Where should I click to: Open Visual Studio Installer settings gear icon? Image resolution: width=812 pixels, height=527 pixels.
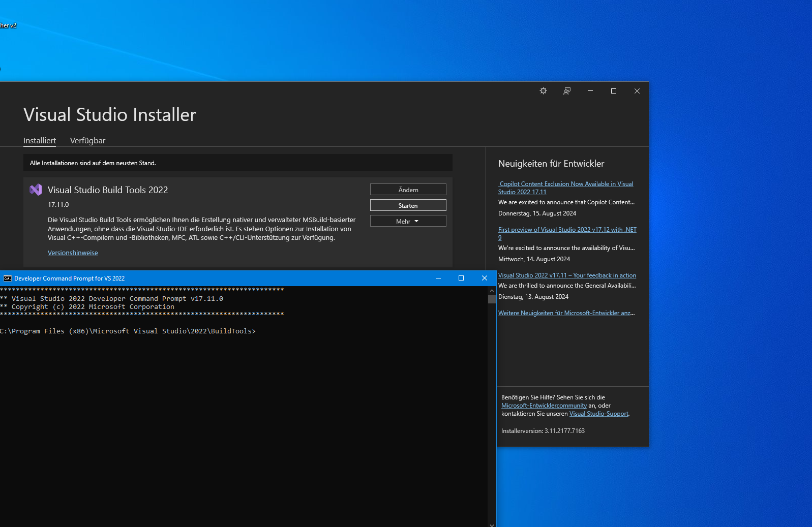tap(543, 91)
